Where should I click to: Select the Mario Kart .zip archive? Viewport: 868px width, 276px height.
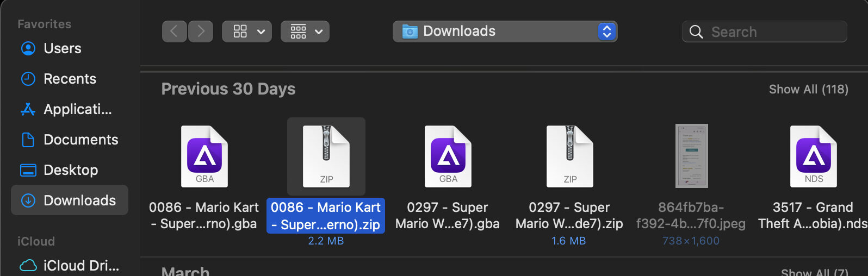[x=326, y=156]
